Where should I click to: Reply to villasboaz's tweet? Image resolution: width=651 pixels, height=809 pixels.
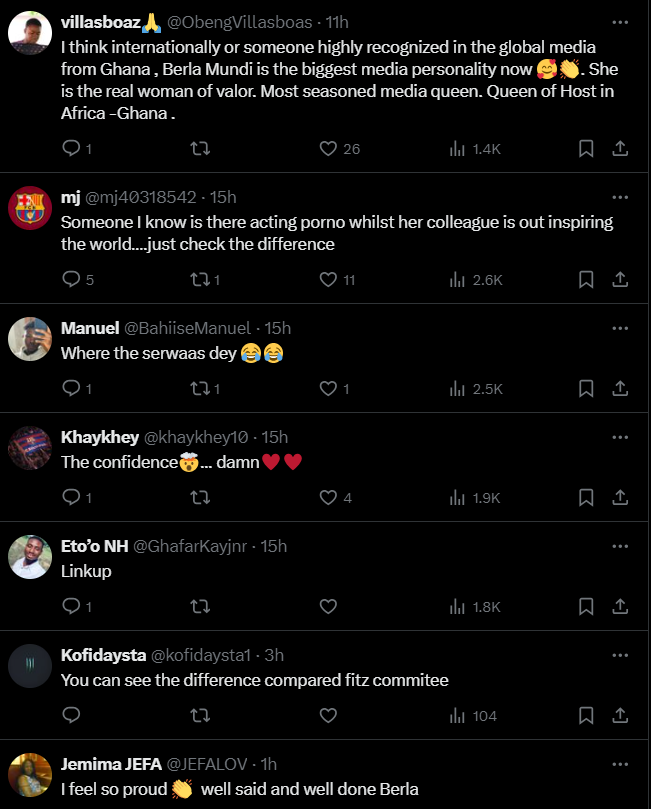pos(71,149)
